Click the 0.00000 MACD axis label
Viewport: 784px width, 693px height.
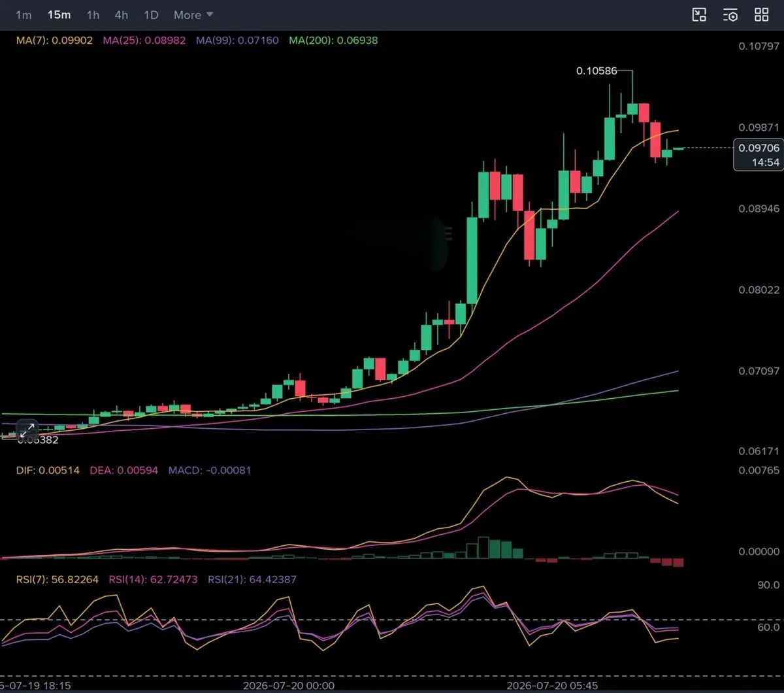(759, 552)
